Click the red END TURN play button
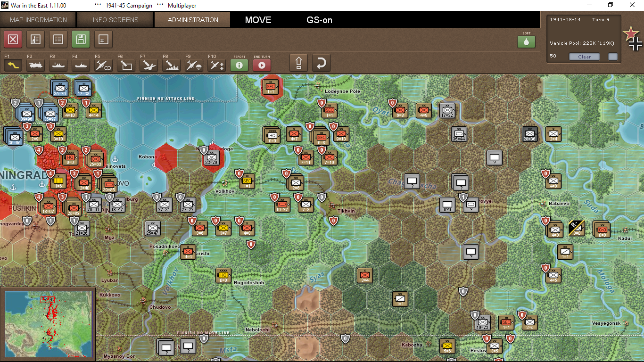Viewport: 644px width, 362px height. (x=262, y=66)
